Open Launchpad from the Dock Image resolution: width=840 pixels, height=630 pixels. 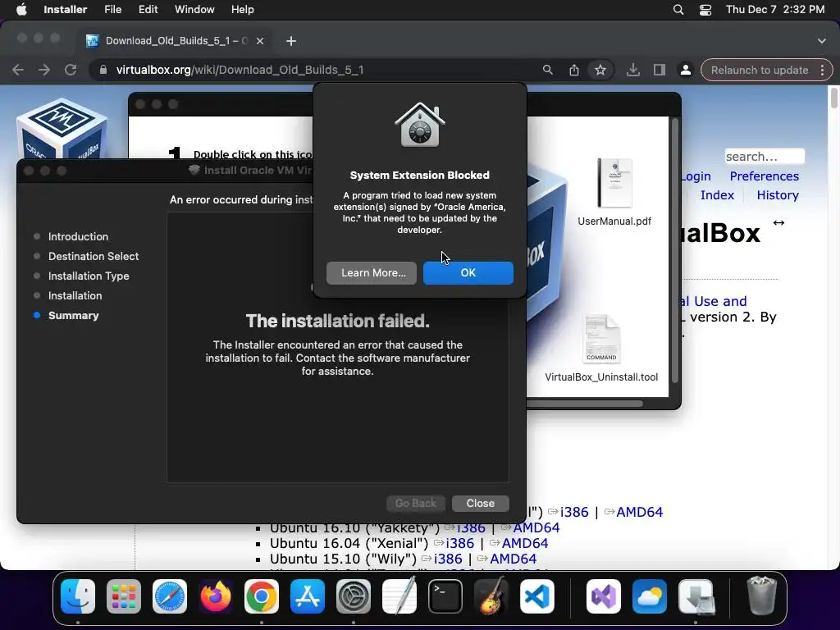tap(124, 596)
